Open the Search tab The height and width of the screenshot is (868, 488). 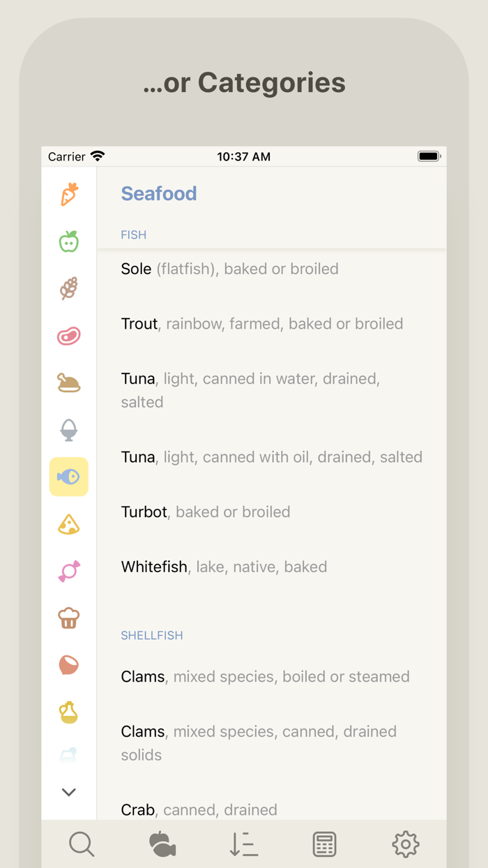pyautogui.click(x=82, y=844)
